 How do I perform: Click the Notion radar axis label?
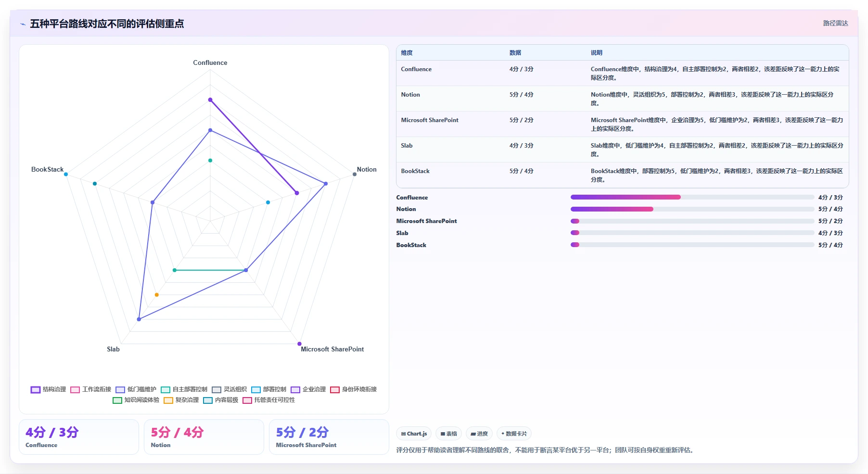pyautogui.click(x=367, y=170)
